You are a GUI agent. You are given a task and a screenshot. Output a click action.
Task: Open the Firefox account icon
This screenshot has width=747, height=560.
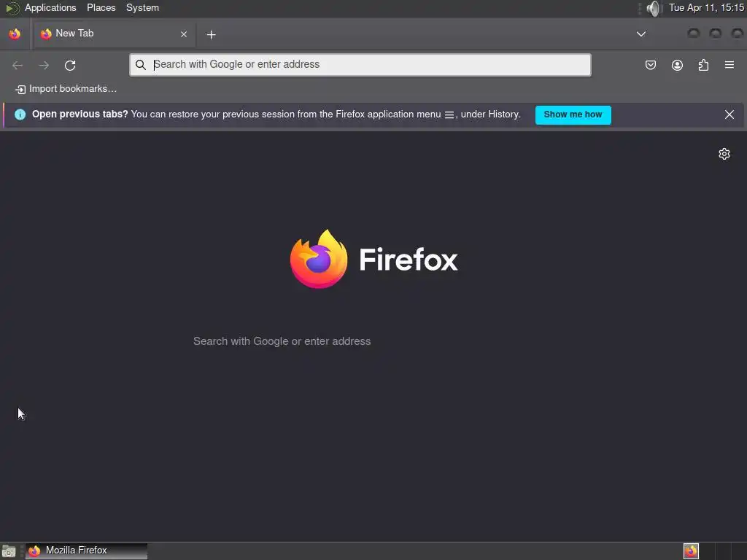click(677, 65)
